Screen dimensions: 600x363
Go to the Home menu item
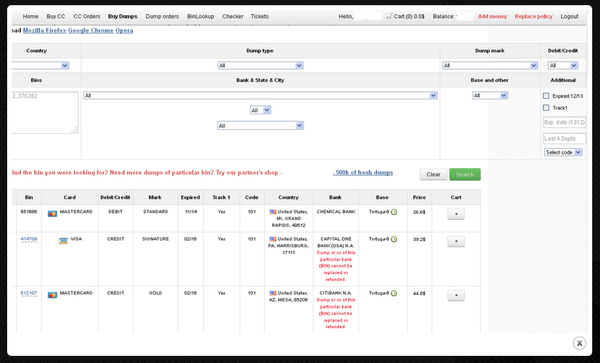[31, 16]
